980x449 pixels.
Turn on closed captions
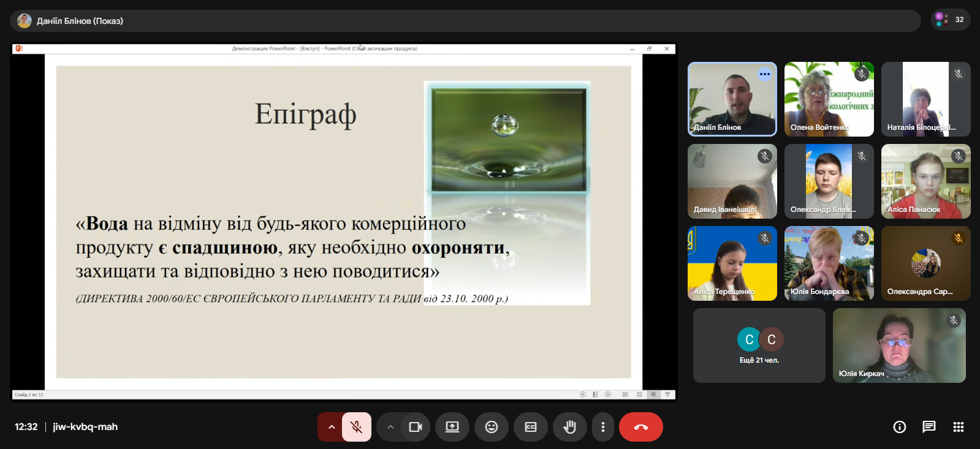pos(531,427)
